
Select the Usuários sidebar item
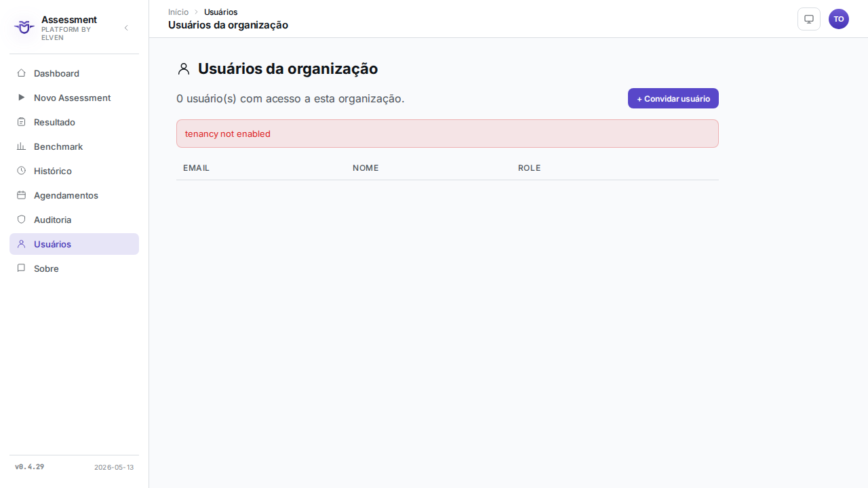coord(74,244)
